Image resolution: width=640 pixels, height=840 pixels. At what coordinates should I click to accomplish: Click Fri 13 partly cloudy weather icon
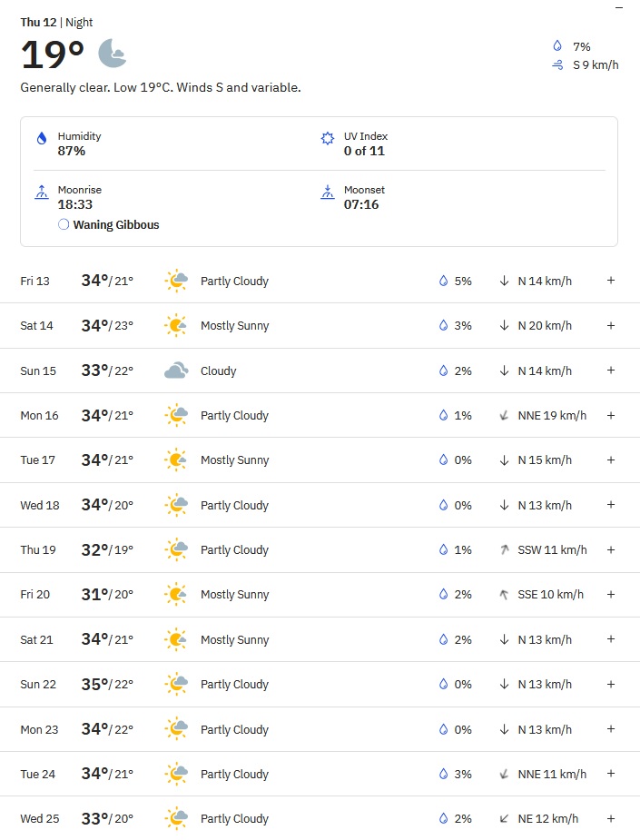176,281
